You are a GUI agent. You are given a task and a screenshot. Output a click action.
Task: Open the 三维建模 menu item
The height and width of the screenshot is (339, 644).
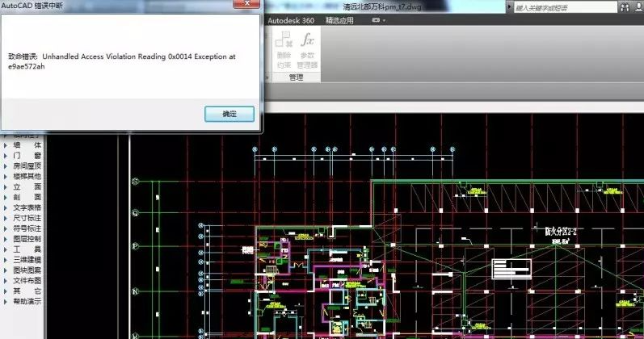pos(27,260)
